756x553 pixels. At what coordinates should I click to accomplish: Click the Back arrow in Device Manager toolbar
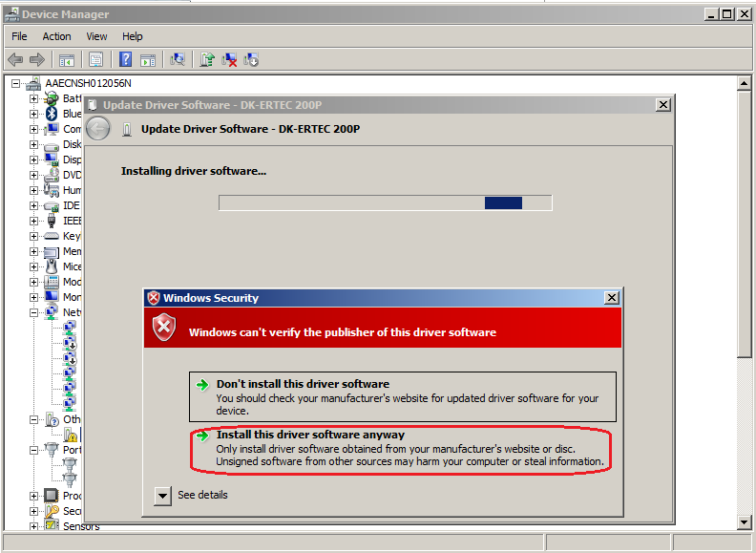coord(15,60)
